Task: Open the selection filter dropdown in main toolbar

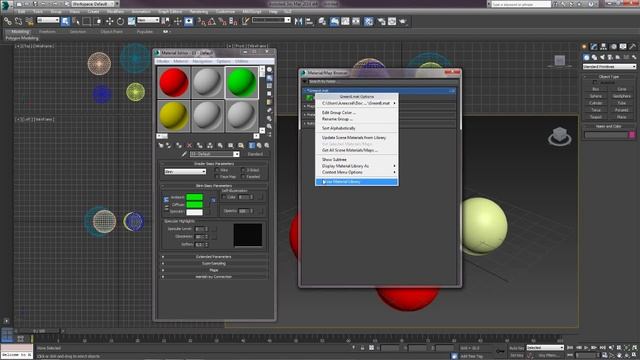Action: click(48, 20)
